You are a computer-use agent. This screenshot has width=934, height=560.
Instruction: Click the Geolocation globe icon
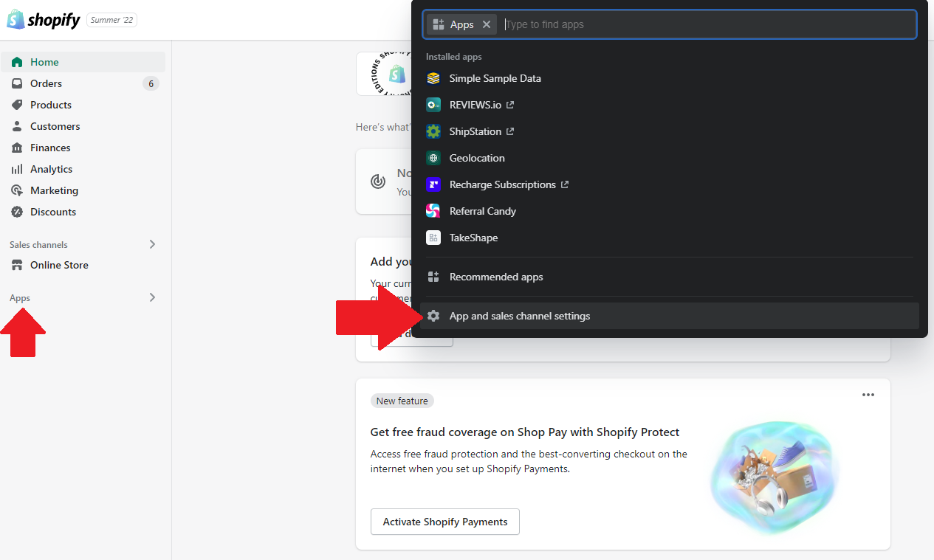point(433,158)
